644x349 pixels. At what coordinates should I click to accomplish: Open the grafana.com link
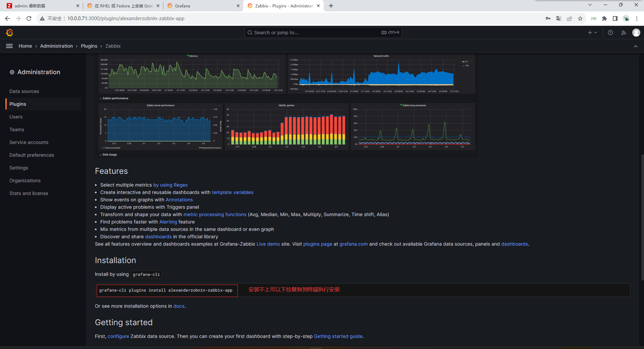tap(354, 244)
